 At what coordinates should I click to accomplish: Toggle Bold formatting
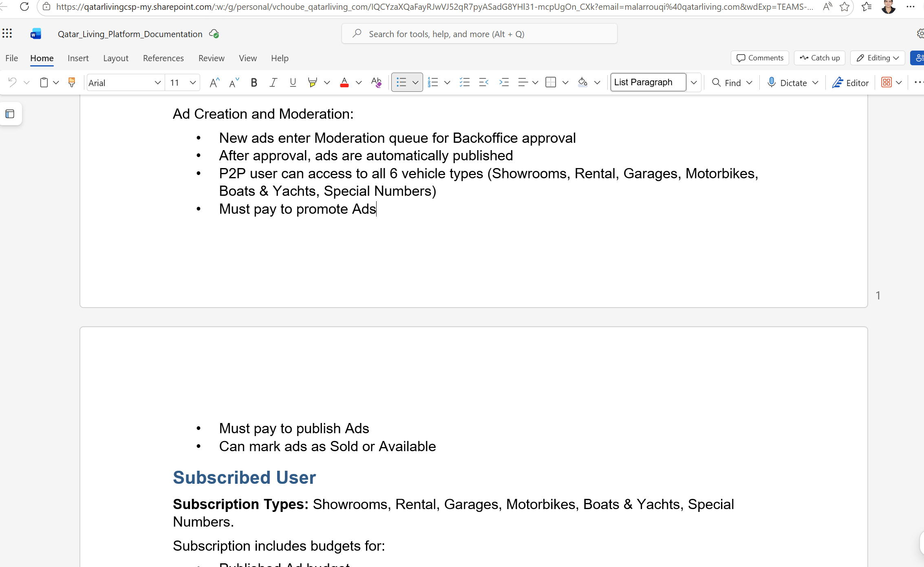pyautogui.click(x=254, y=83)
